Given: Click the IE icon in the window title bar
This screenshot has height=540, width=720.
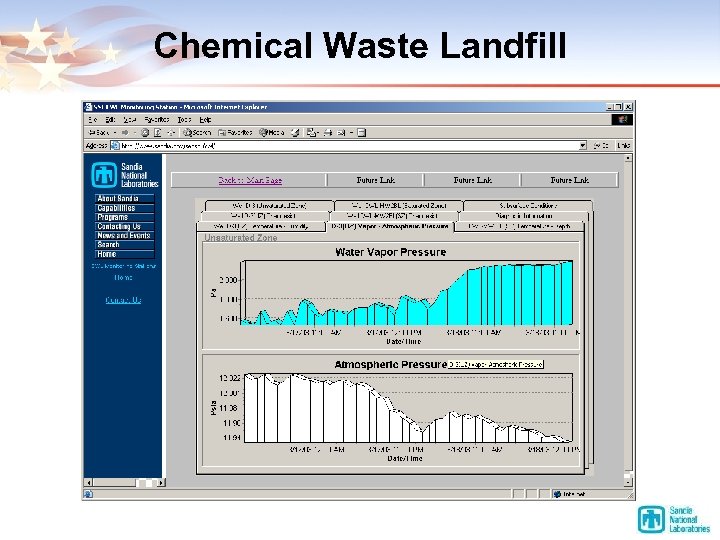Looking at the screenshot, I should (88, 107).
